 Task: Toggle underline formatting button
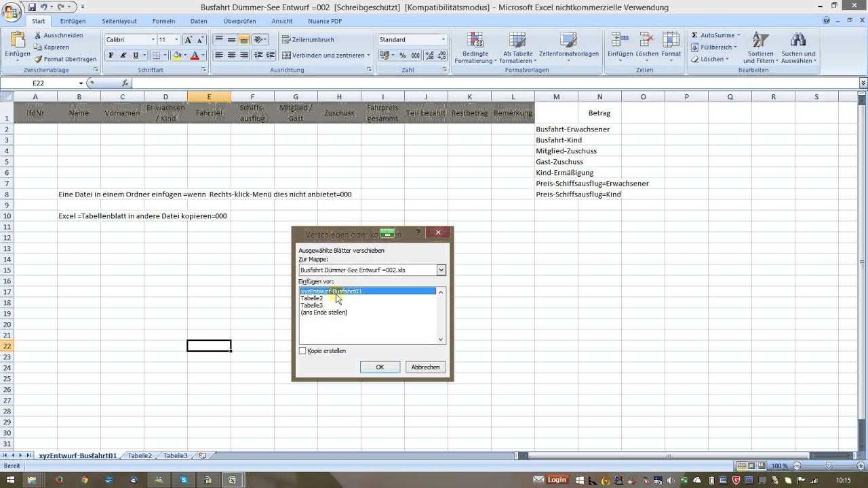click(136, 56)
